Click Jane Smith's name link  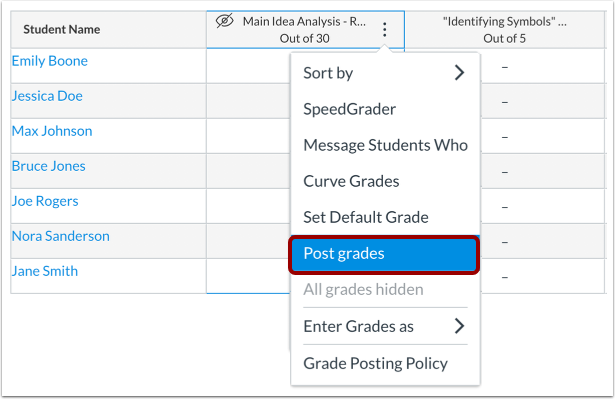click(45, 271)
